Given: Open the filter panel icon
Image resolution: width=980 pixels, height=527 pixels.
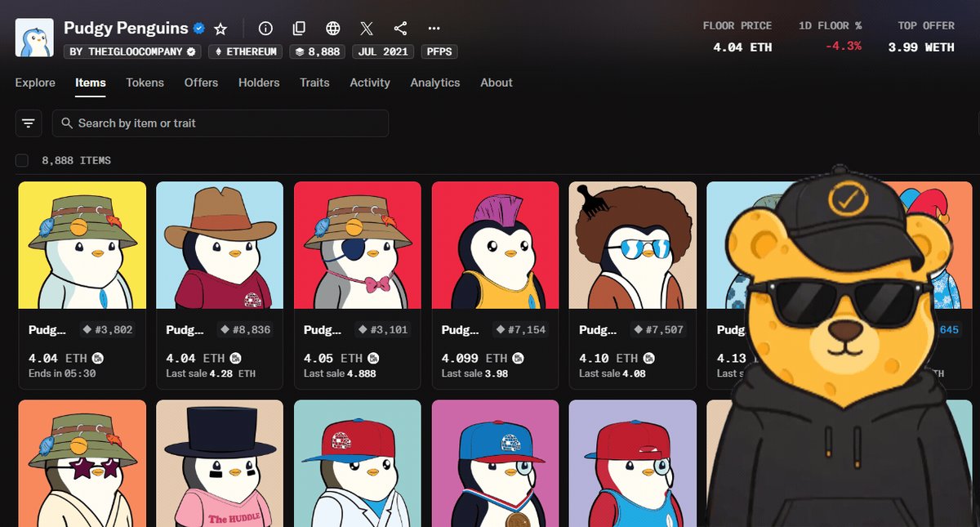Looking at the screenshot, I should 29,123.
